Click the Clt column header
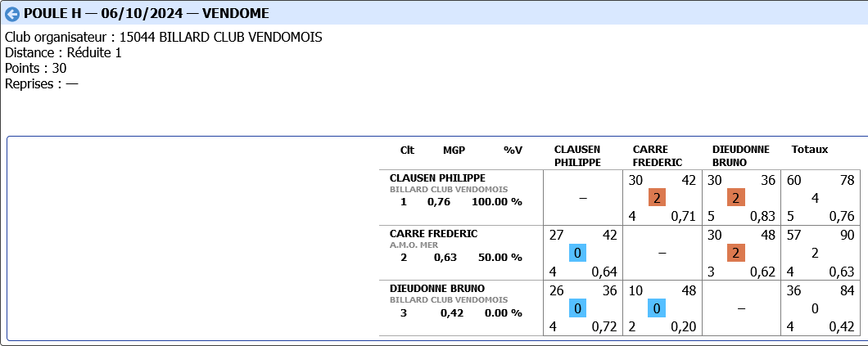Viewport: 868px width, 346px height. (407, 150)
